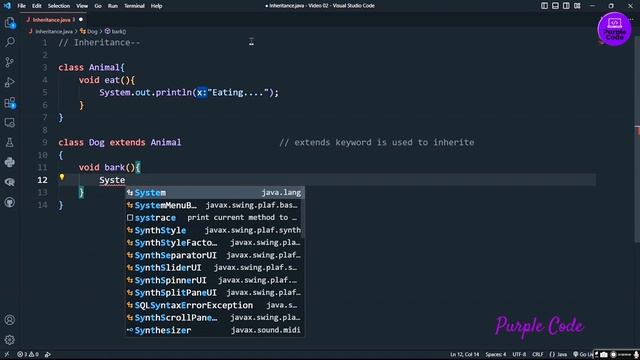Click the lightbulb code action on line 12
Viewport: 640px width, 360px height.
tap(62, 177)
